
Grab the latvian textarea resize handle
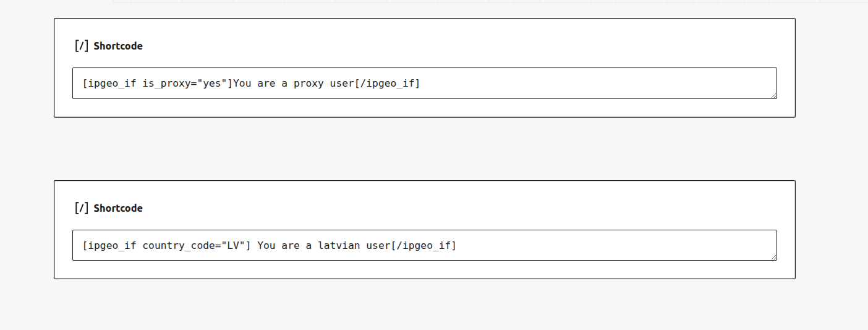[773, 256]
